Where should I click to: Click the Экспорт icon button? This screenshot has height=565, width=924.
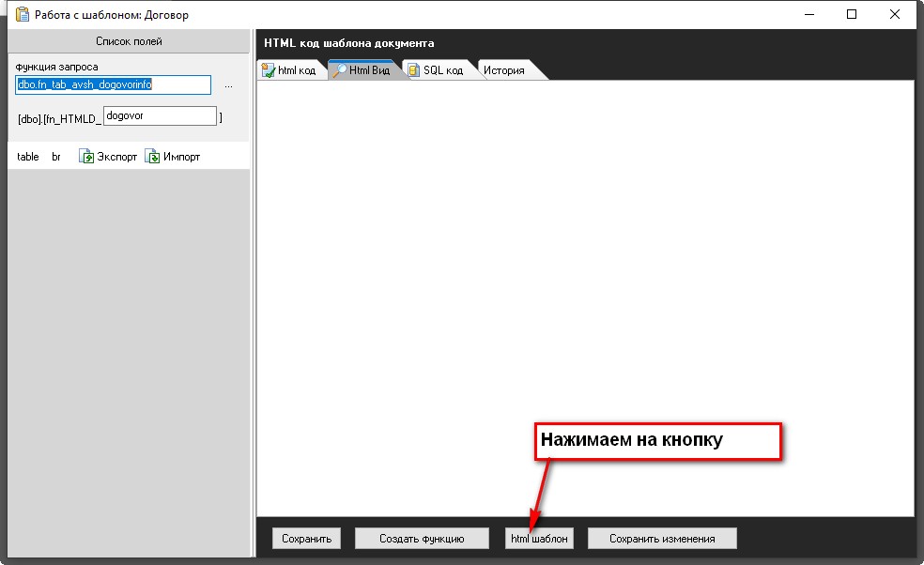click(108, 157)
